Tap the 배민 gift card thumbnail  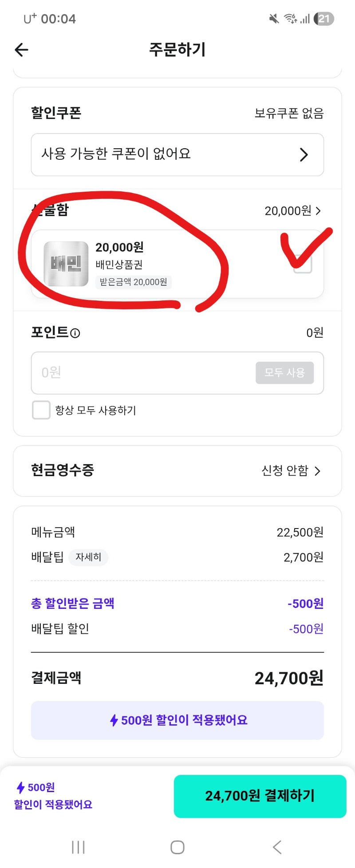[66, 264]
